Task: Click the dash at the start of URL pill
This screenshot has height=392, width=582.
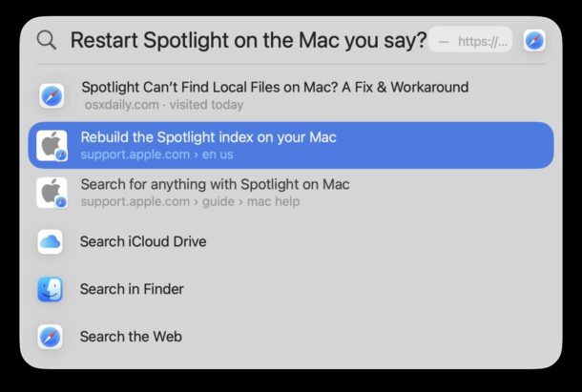Action: (444, 41)
